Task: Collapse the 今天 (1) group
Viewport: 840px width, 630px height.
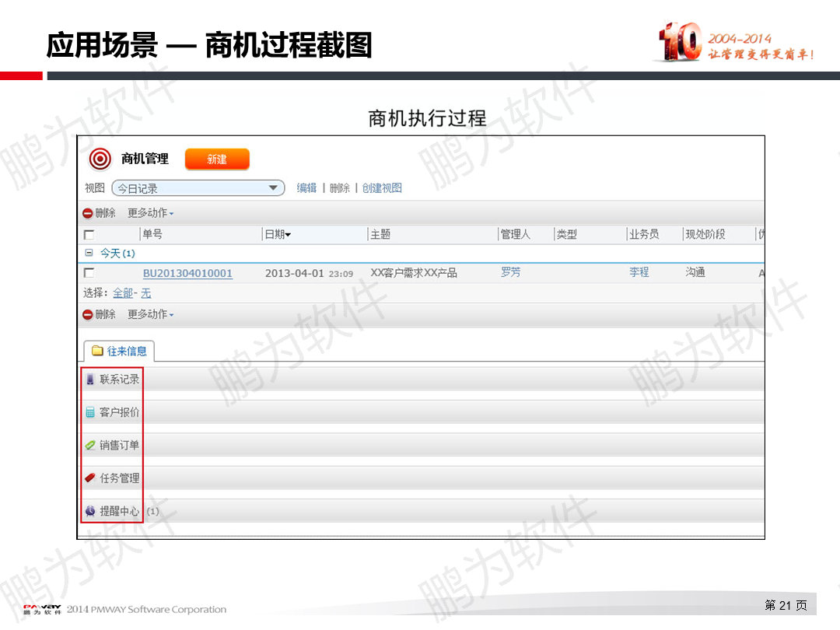Action: (x=89, y=253)
